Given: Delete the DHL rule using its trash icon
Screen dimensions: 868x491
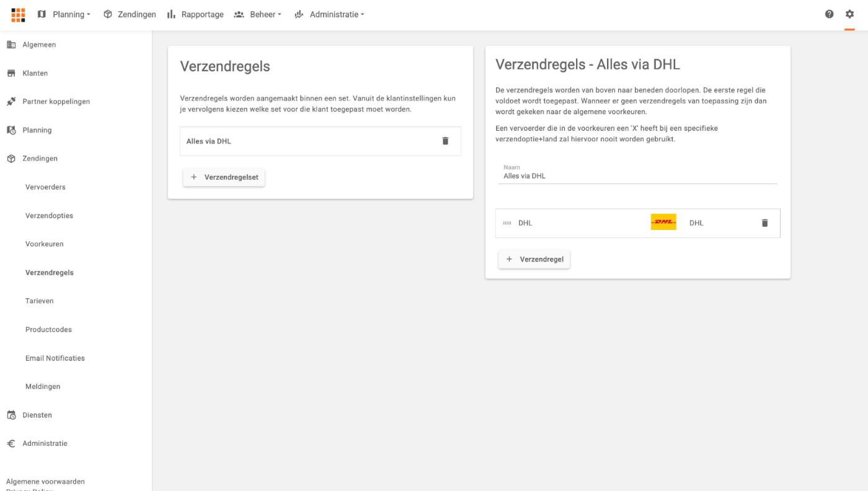Looking at the screenshot, I should coord(764,223).
